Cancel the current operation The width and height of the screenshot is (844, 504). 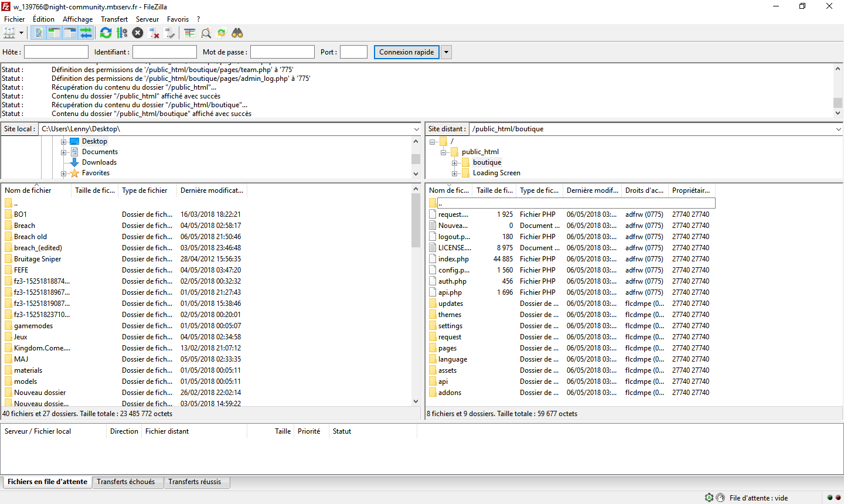[x=138, y=33]
